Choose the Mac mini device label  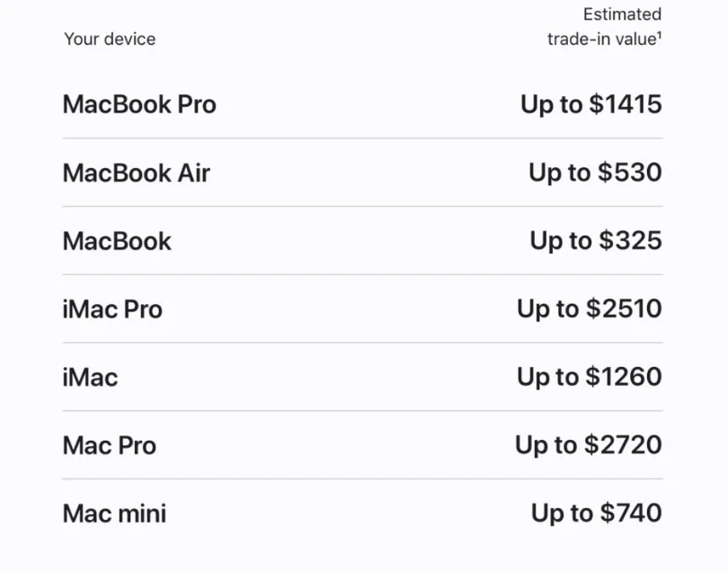(x=114, y=514)
